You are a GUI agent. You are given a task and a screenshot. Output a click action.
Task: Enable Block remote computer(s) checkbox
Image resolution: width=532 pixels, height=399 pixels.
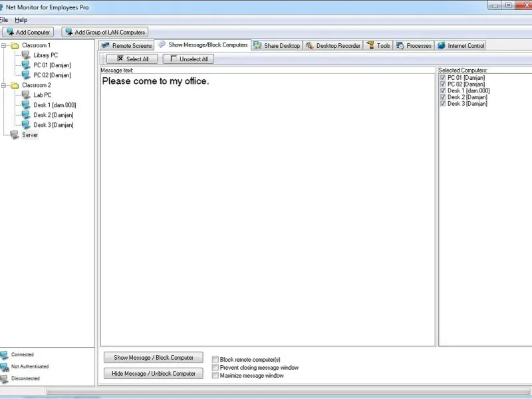(215, 359)
